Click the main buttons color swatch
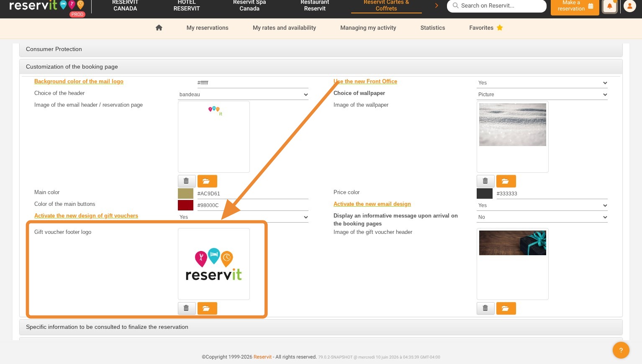This screenshot has width=642, height=364. 185,205
